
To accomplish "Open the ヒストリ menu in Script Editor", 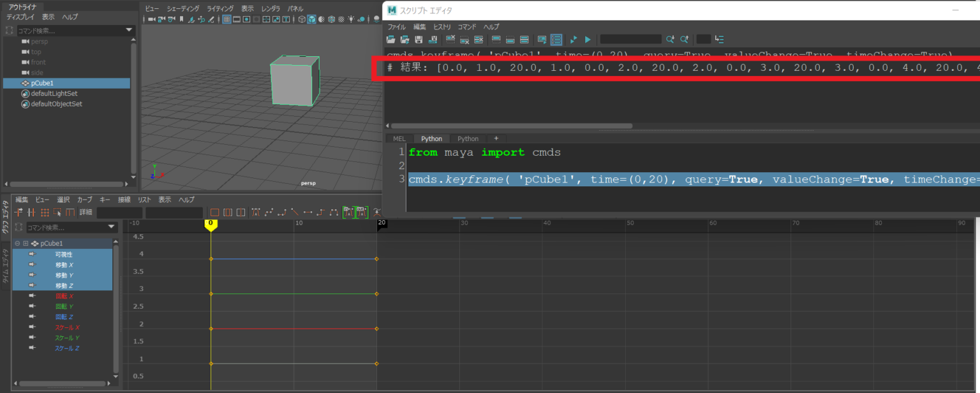I will [x=442, y=27].
